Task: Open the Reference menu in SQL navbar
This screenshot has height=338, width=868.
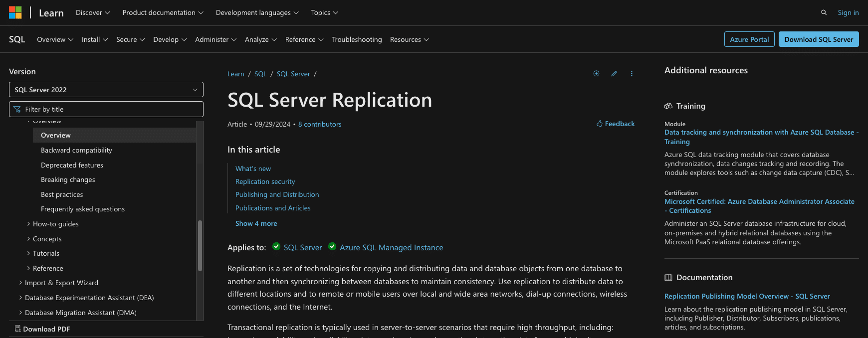Action: coord(304,39)
